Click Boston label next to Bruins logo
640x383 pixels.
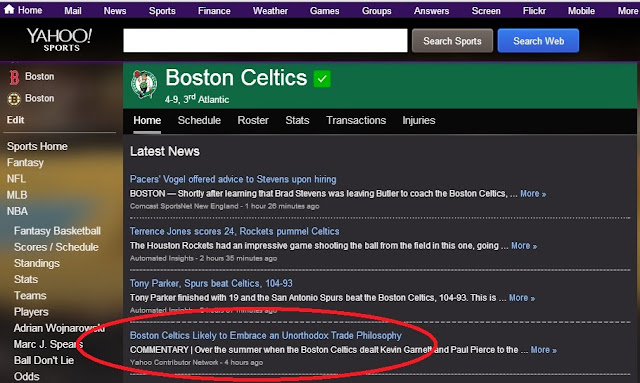[x=40, y=98]
